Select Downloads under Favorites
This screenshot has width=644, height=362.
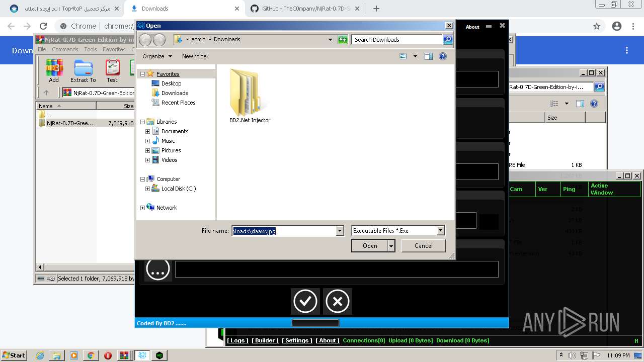point(175,93)
